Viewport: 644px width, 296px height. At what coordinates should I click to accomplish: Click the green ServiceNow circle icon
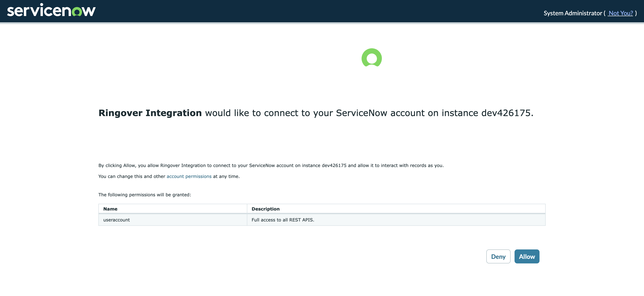[x=372, y=58]
